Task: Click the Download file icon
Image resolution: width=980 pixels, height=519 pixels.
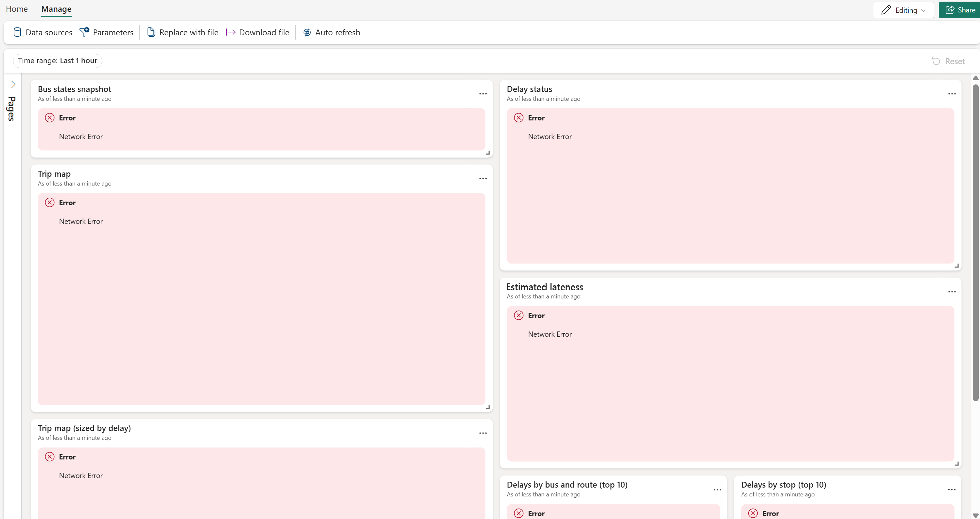Action: tap(231, 32)
